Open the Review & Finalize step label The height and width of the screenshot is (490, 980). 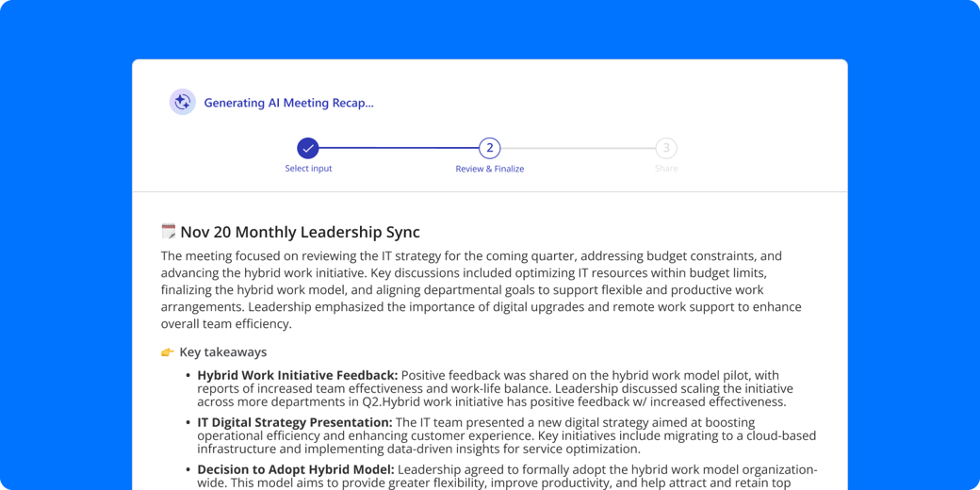pos(489,169)
